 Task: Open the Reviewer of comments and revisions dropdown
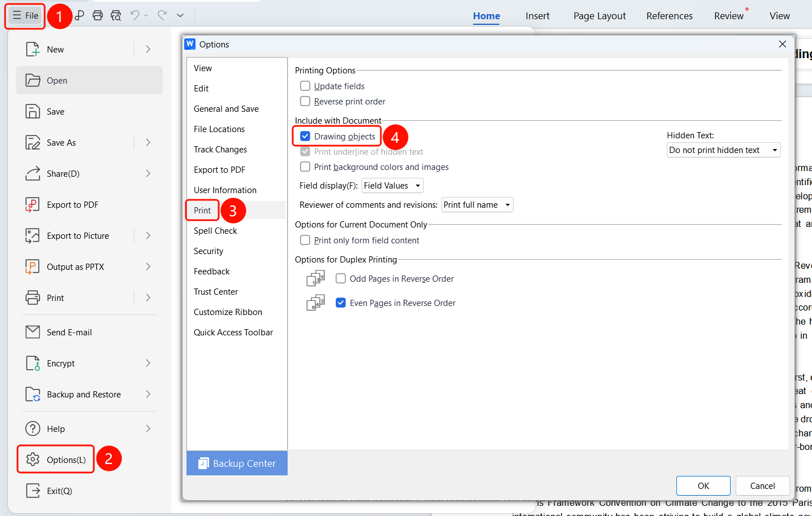(x=477, y=204)
